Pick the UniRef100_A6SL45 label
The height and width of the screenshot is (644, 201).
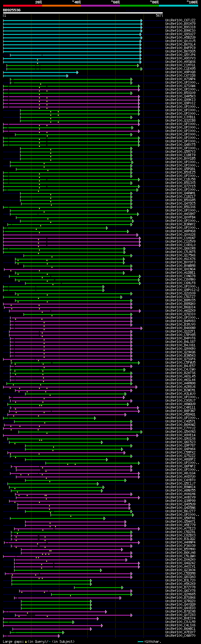coord(180,377)
